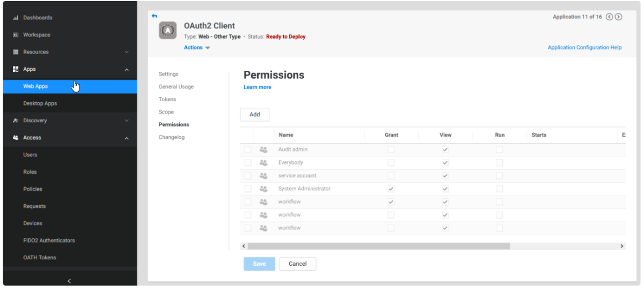644x291 pixels.
Task: Collapse the sidebar with bottom chevron
Action: tap(69, 281)
